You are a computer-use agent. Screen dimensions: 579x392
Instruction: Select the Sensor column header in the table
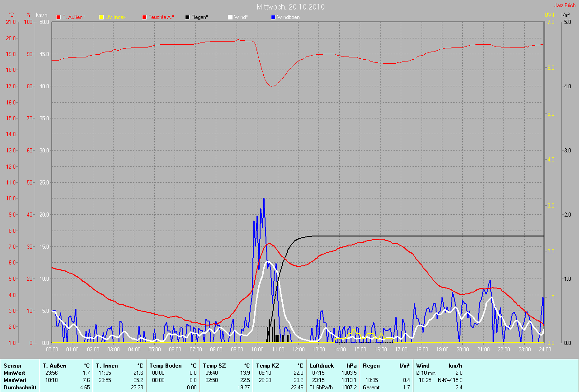click(12, 366)
